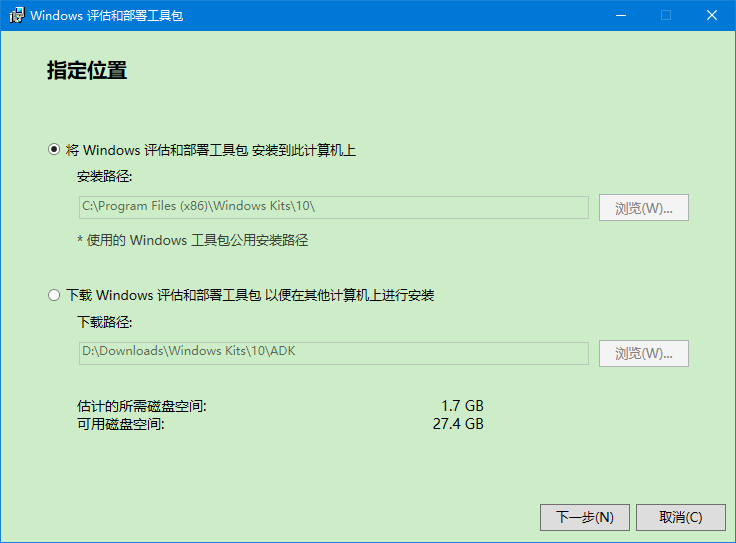
Task: Click the disabled maximize button in title bar
Action: (666, 15)
